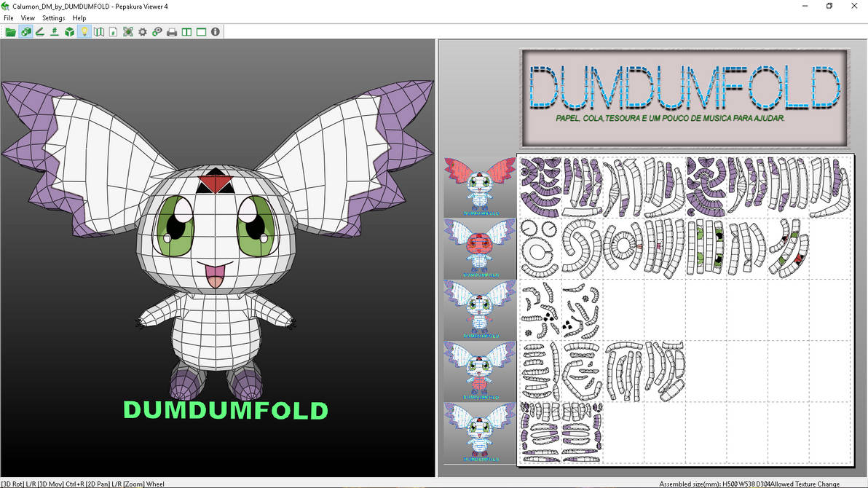Open the Help menu
The image size is (868, 488).
tap(79, 17)
